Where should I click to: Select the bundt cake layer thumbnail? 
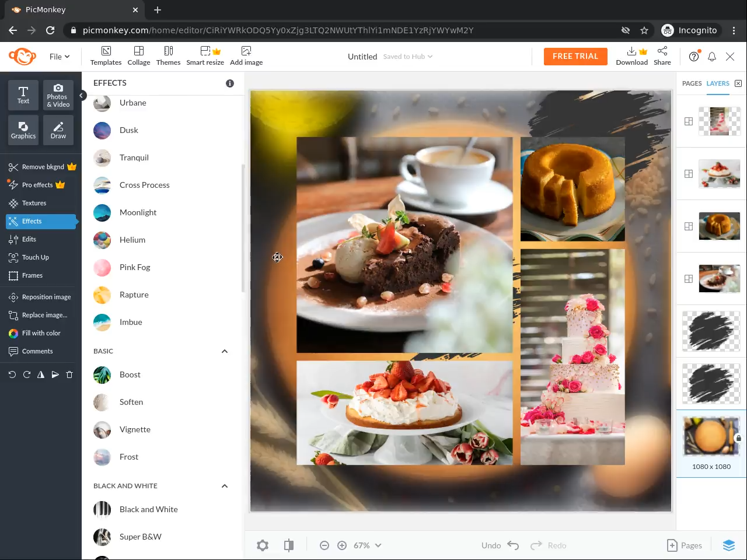click(719, 226)
